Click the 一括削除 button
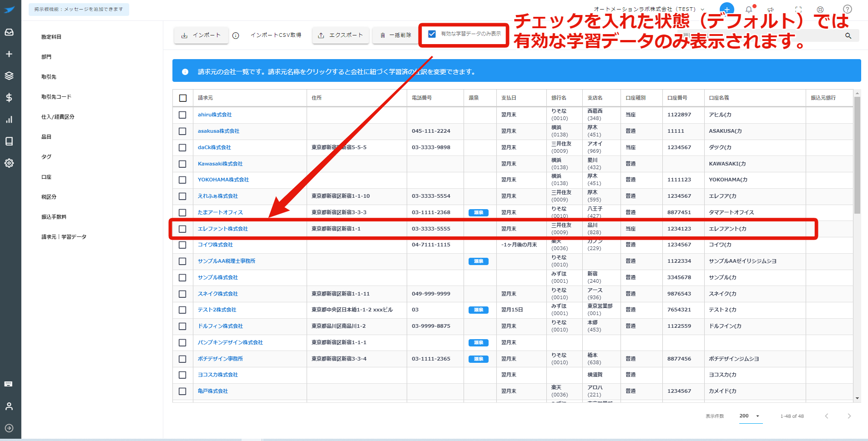The height and width of the screenshot is (441, 868). pyautogui.click(x=395, y=35)
